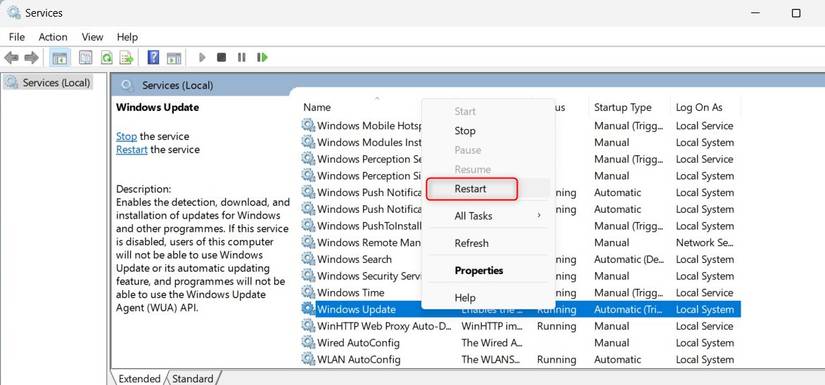Select the Windows Search service gear icon
This screenshot has width=825, height=385.
click(x=308, y=259)
